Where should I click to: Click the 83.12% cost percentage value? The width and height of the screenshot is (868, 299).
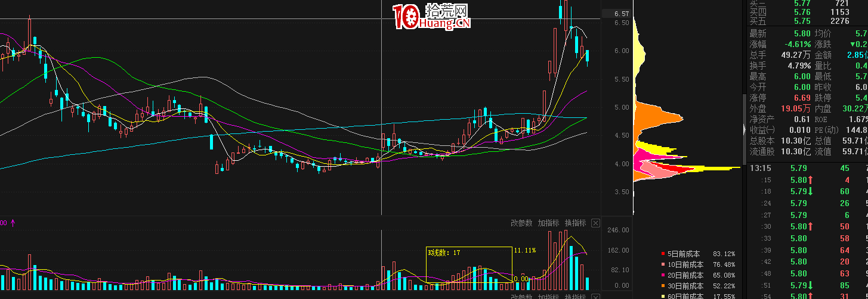[724, 254]
